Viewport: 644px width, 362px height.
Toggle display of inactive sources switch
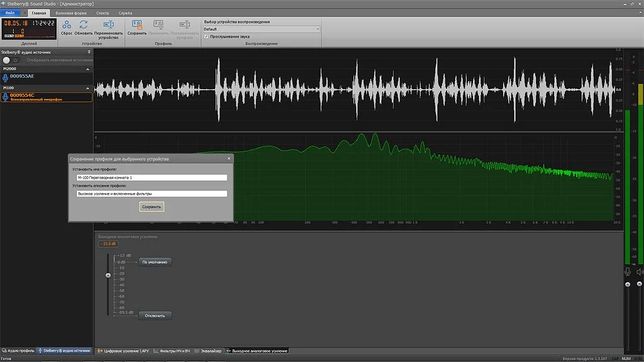(11, 60)
